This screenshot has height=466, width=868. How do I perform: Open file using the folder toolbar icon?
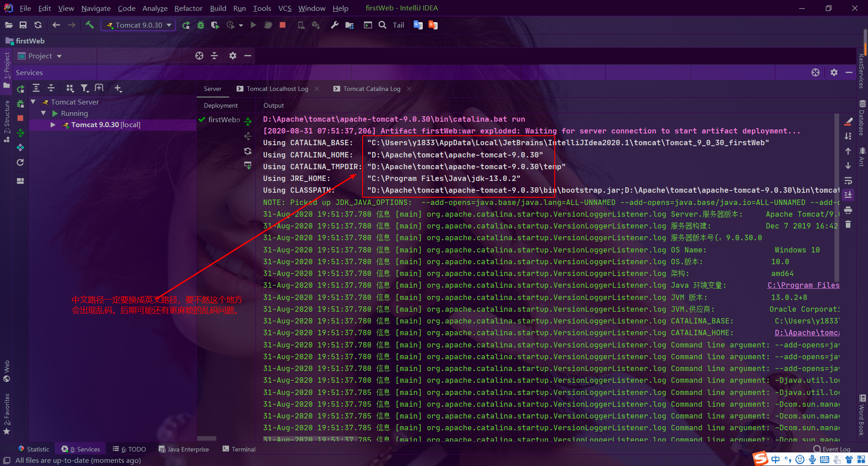pyautogui.click(x=9, y=25)
